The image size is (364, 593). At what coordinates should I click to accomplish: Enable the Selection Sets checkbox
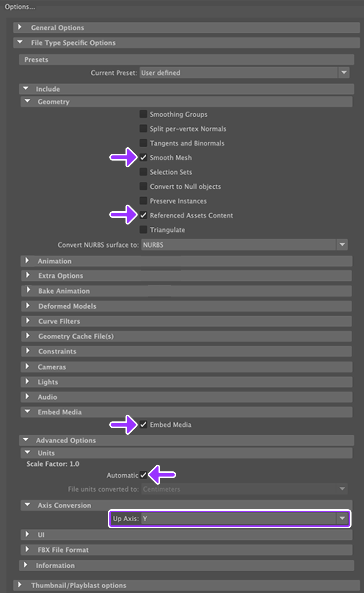click(143, 172)
